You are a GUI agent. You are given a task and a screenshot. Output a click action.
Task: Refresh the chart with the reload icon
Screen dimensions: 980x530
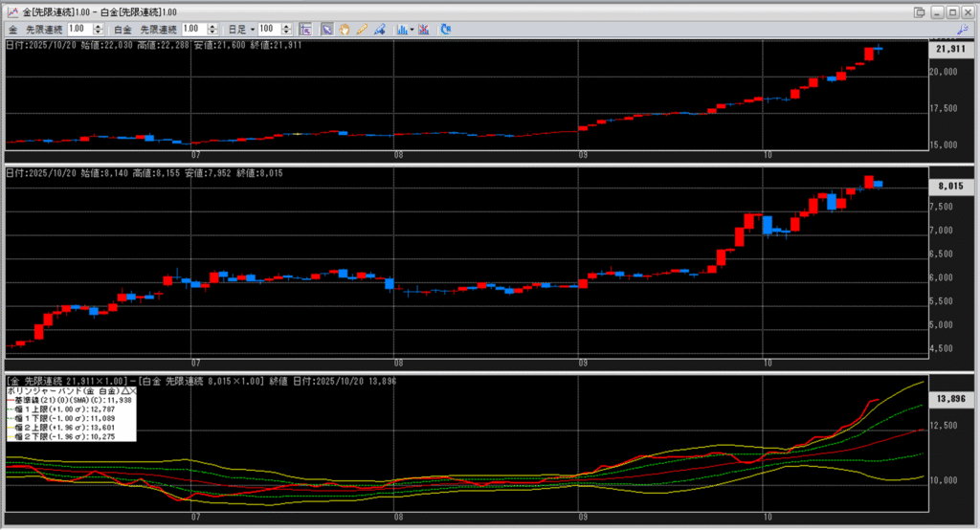446,30
